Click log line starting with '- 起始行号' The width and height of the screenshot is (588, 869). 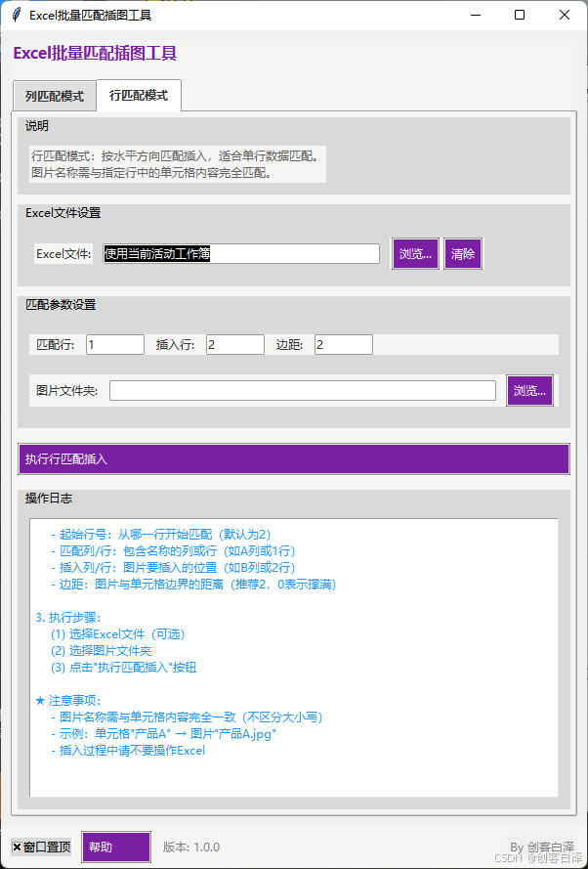161,535
